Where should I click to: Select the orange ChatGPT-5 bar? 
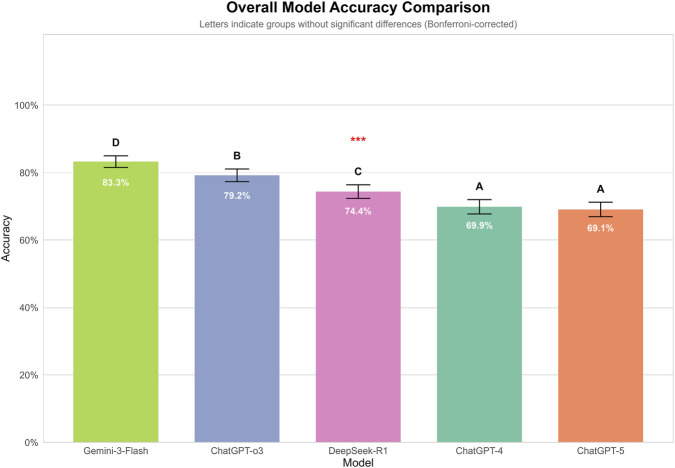[601, 326]
